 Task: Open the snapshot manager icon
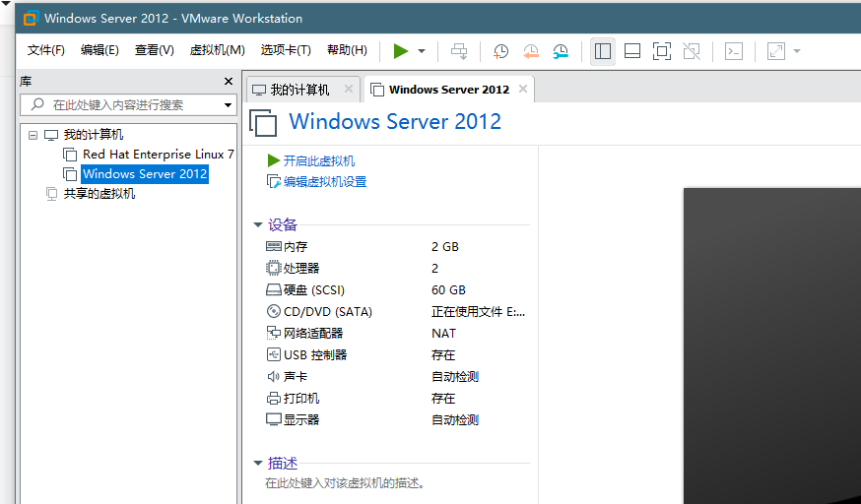(x=561, y=51)
